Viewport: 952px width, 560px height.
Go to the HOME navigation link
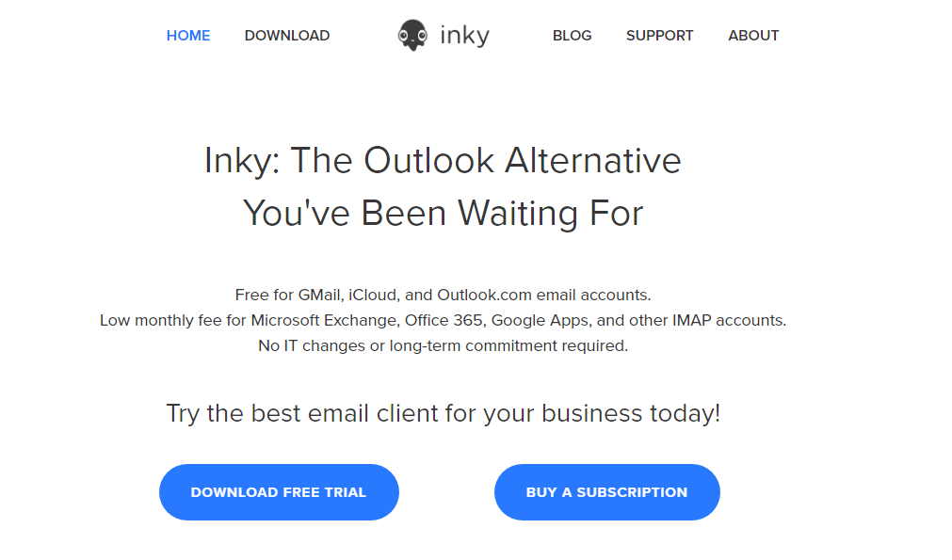tap(188, 36)
